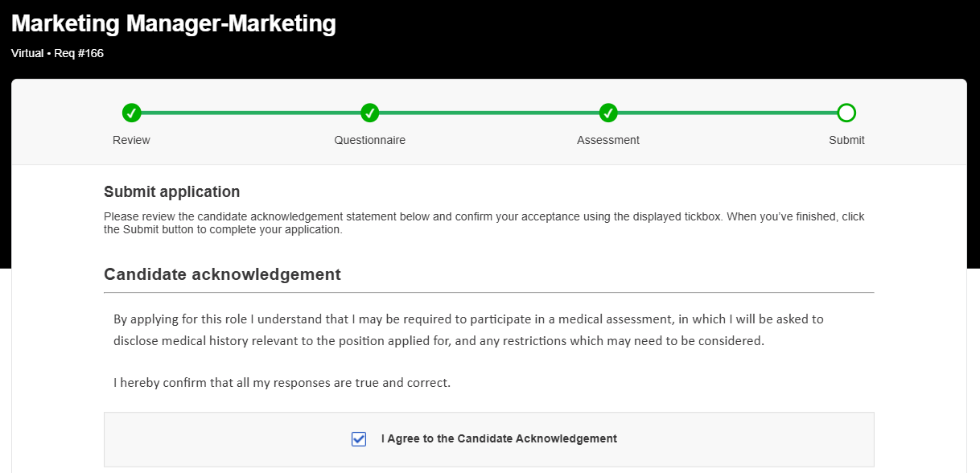980x473 pixels.
Task: Select the Questionnaire step checkmark icon
Action: pos(370,113)
